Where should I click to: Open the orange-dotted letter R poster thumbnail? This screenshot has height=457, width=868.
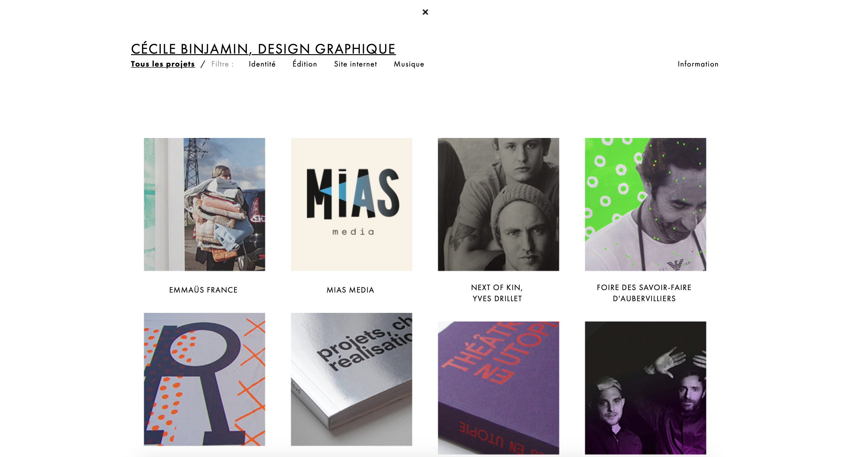(x=205, y=379)
